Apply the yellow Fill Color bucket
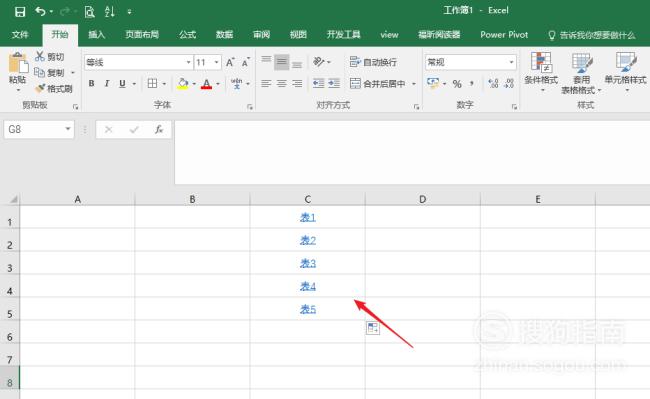This screenshot has height=399, width=650. click(183, 84)
